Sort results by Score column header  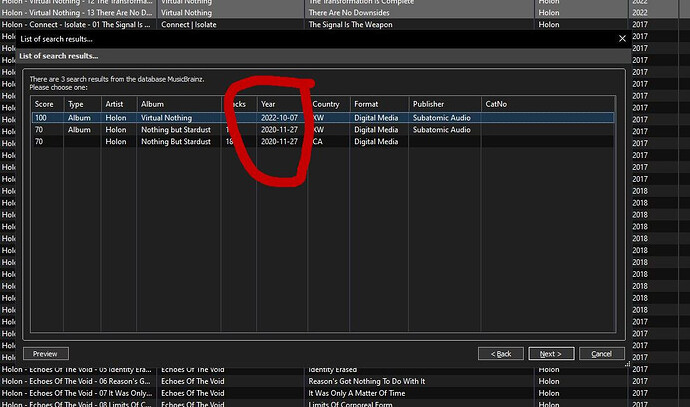pyautogui.click(x=47, y=104)
